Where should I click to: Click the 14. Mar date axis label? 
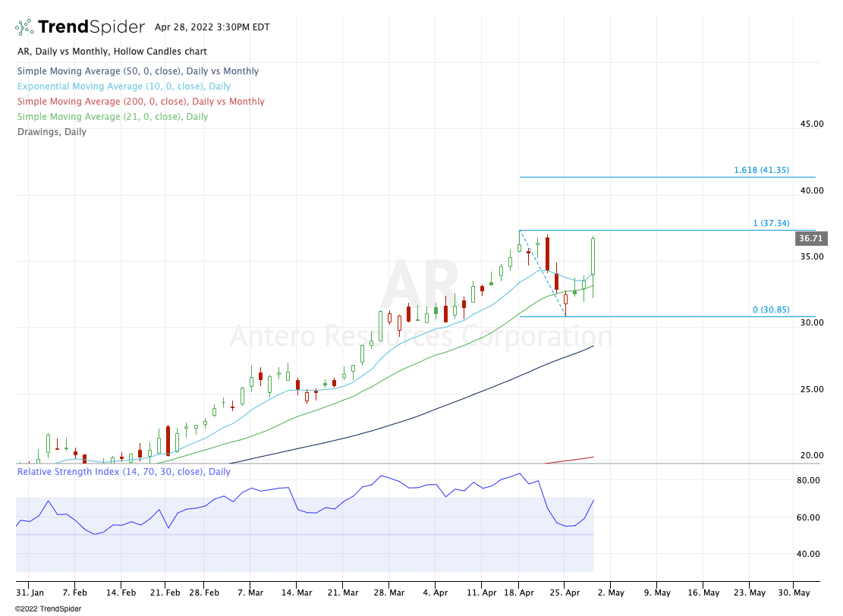(x=297, y=593)
